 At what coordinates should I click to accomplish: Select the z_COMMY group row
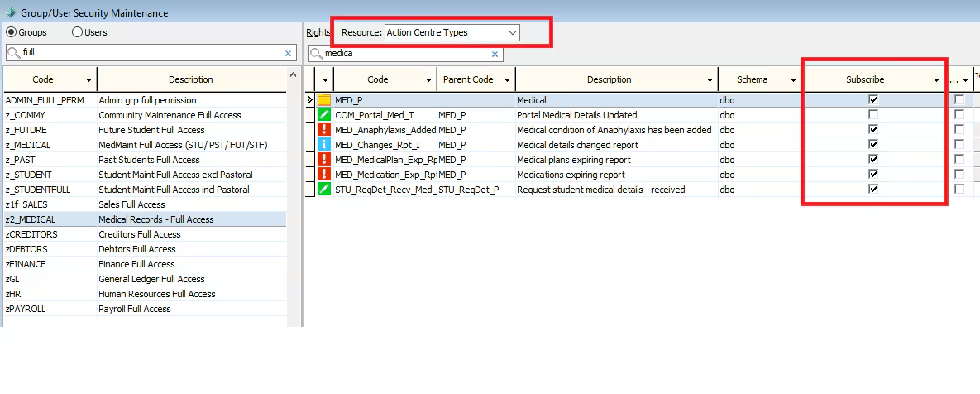tap(145, 114)
